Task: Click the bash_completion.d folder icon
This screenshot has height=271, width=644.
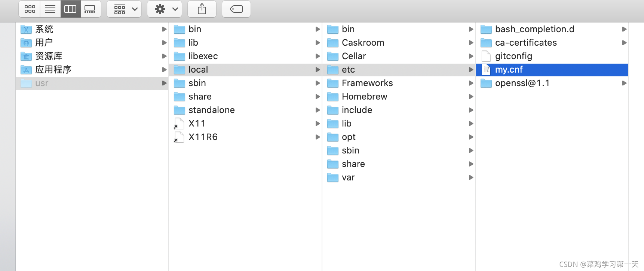Action: 486,29
